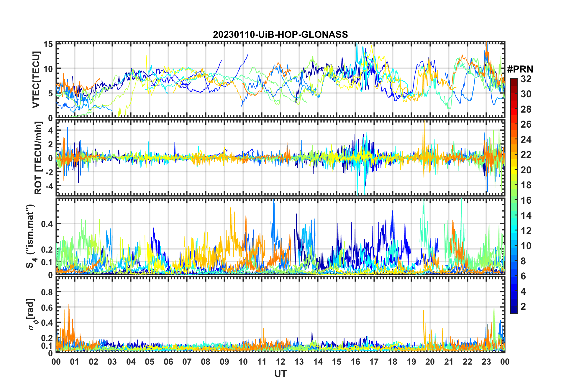Click the colorbar tick label 10

526,246
